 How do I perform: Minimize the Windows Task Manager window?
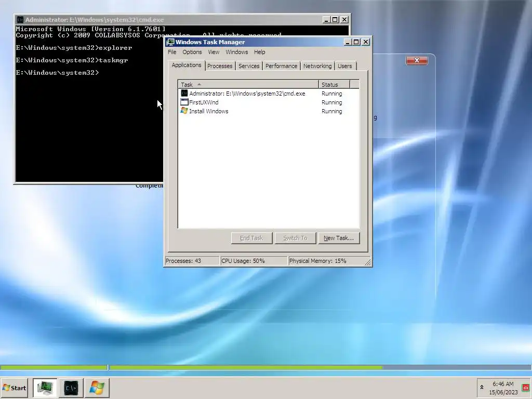tap(348, 42)
